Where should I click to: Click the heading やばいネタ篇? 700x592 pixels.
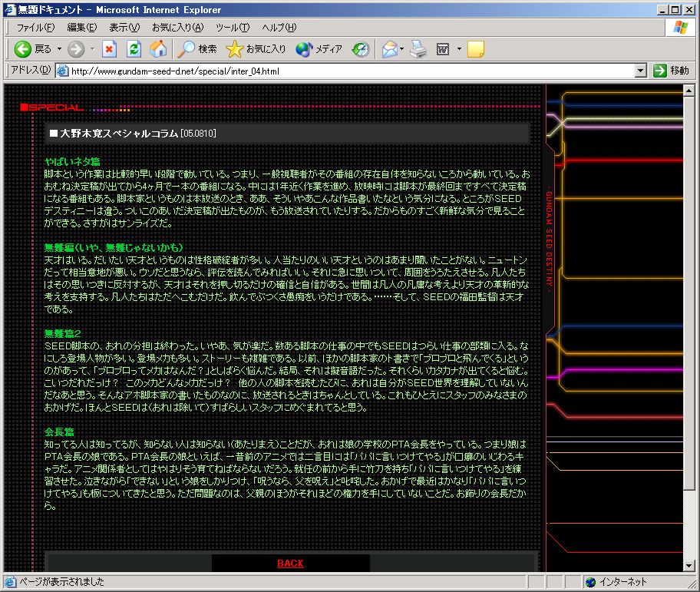tap(72, 161)
